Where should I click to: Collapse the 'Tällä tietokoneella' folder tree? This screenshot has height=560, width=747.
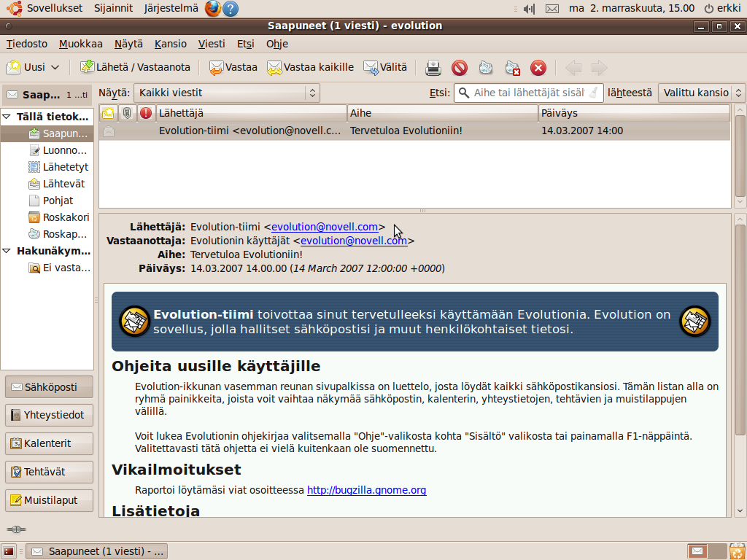(7, 117)
